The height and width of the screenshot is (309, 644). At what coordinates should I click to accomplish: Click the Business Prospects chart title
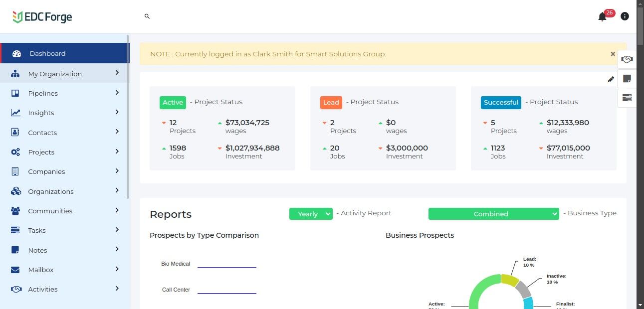pyautogui.click(x=420, y=235)
